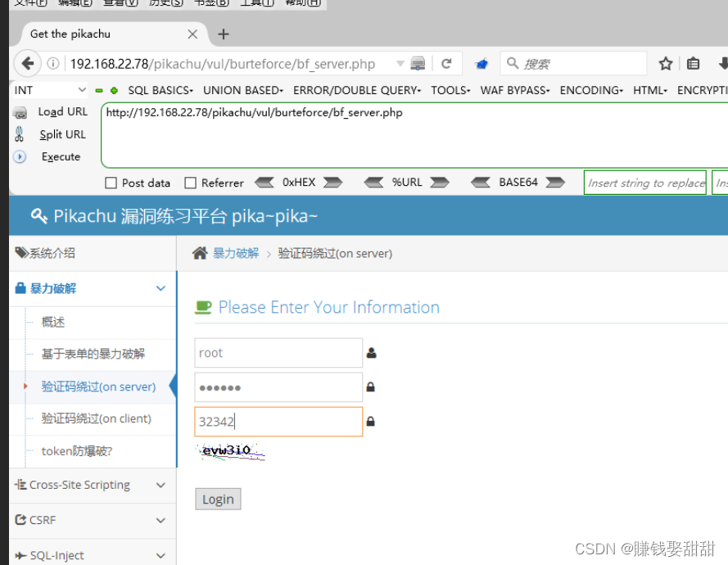Go back with the browser back arrow
Image resolution: width=728 pixels, height=565 pixels.
pyautogui.click(x=27, y=64)
